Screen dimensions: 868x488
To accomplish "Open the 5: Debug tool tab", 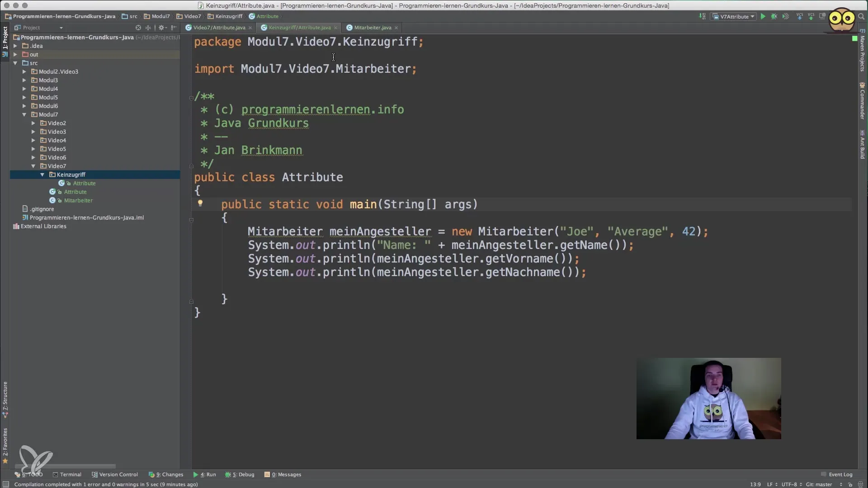I will click(x=240, y=474).
